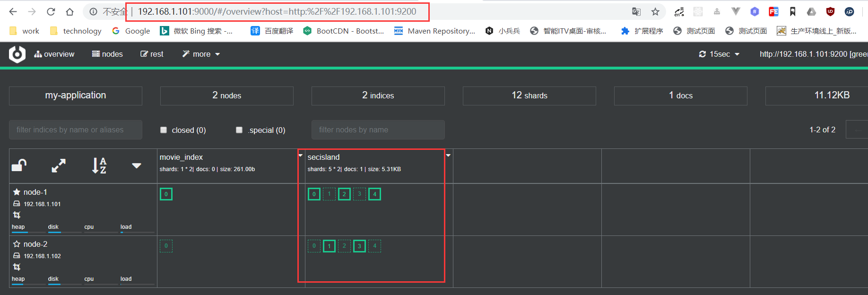Select movie_index shard 0 on node-1
This screenshot has width=868, height=295.
166,194
